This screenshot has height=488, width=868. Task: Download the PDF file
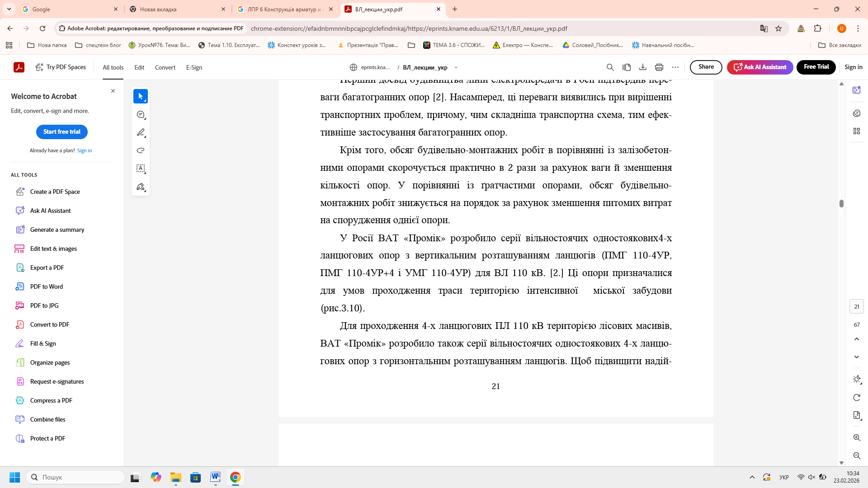[642, 67]
